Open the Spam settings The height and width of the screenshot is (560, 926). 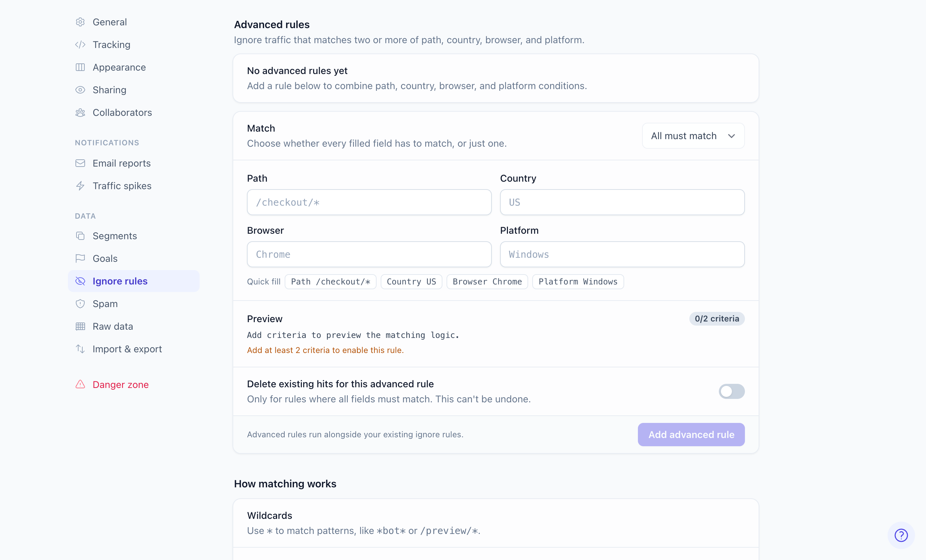[x=133, y=303]
